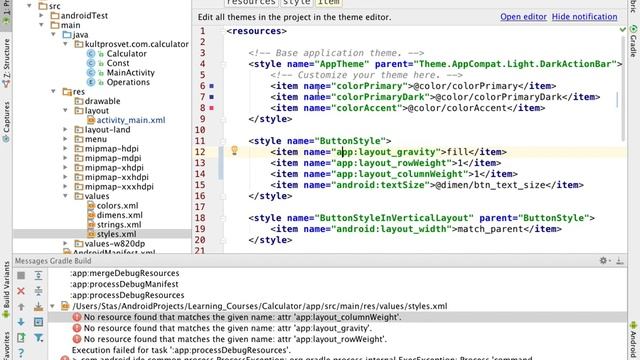Expand the mipmap-hdpi folder
This screenshot has height=360, width=640.
[x=65, y=149]
